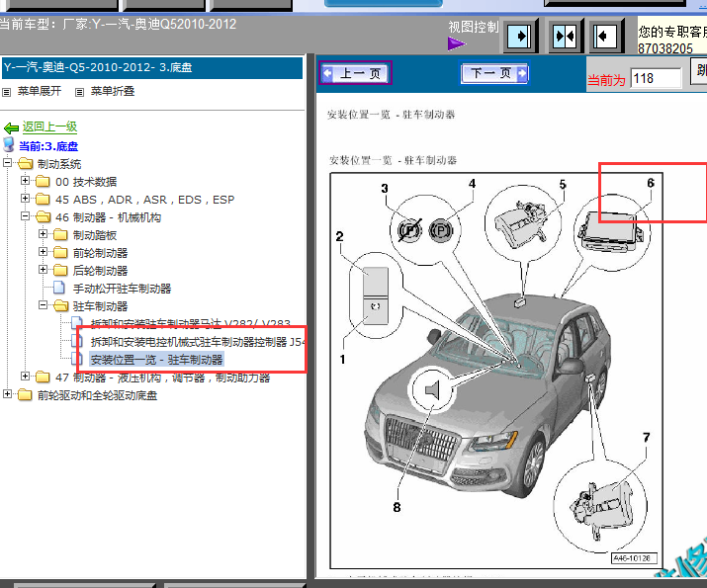Click 45 ABS, ADR, ASR, EDS, ESP label
Viewport: 707px width, 588px height.
pyautogui.click(x=144, y=200)
